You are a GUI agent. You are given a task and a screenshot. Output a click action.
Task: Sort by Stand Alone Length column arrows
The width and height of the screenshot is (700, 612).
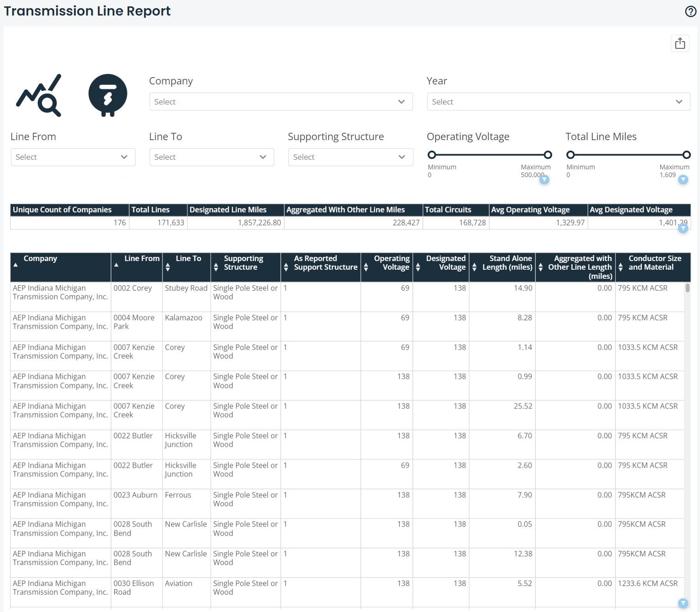pos(474,267)
